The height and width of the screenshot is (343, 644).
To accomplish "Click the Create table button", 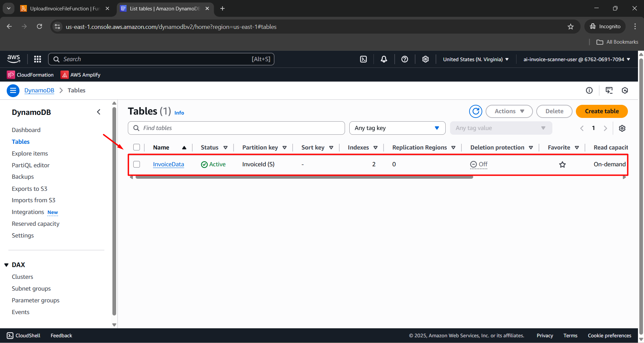I will point(601,111).
